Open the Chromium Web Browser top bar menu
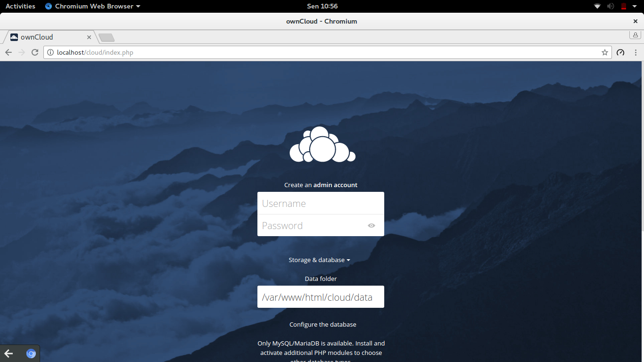Viewport: 644px width, 362px height. click(92, 6)
